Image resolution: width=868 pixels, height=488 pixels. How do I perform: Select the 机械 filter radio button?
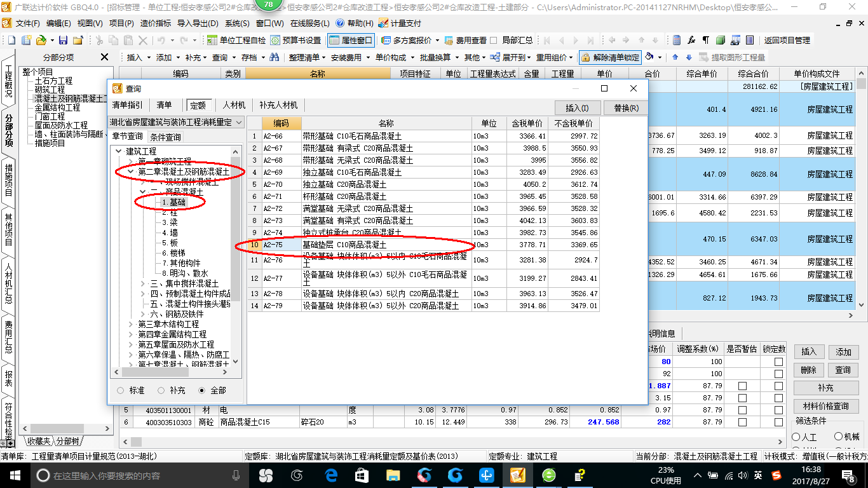(x=838, y=437)
